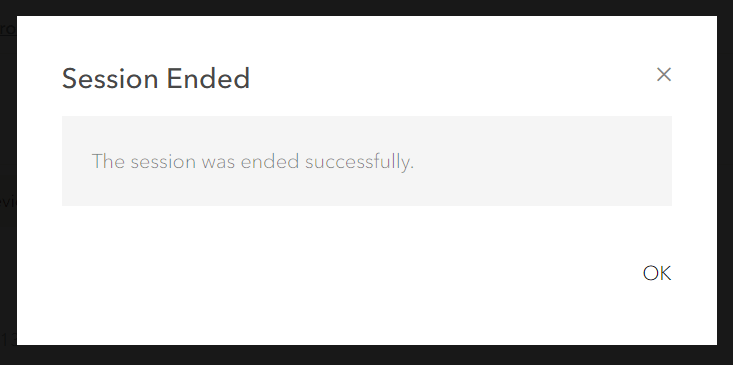Viewport: 733px width, 365px height.
Task: Select the "Session Ended" dialog heading
Action: (156, 78)
